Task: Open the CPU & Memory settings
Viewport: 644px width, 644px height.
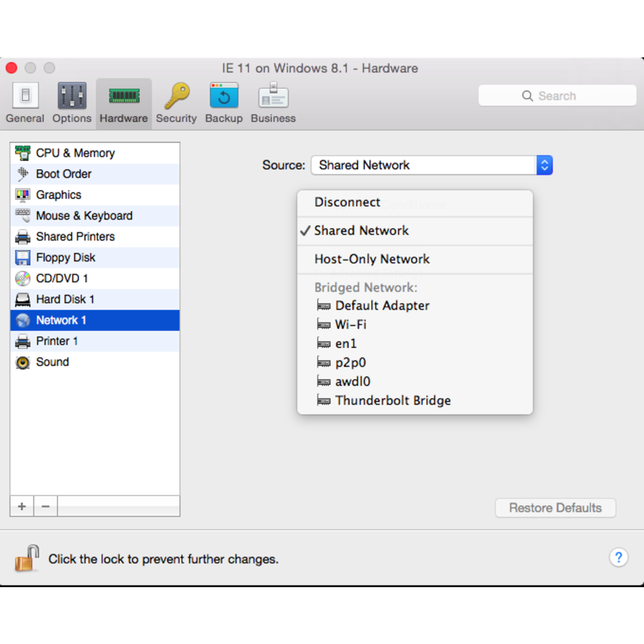Action: coord(75,153)
